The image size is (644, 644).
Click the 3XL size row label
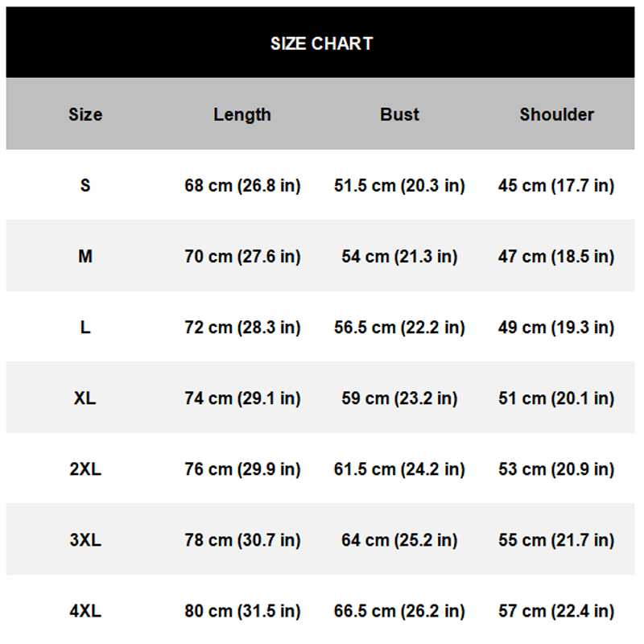[85, 539]
